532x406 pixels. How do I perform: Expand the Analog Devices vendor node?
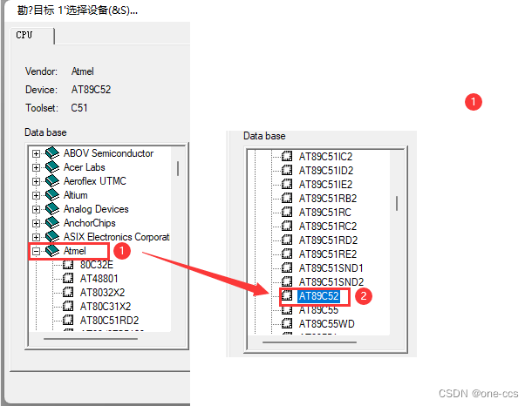point(36,209)
